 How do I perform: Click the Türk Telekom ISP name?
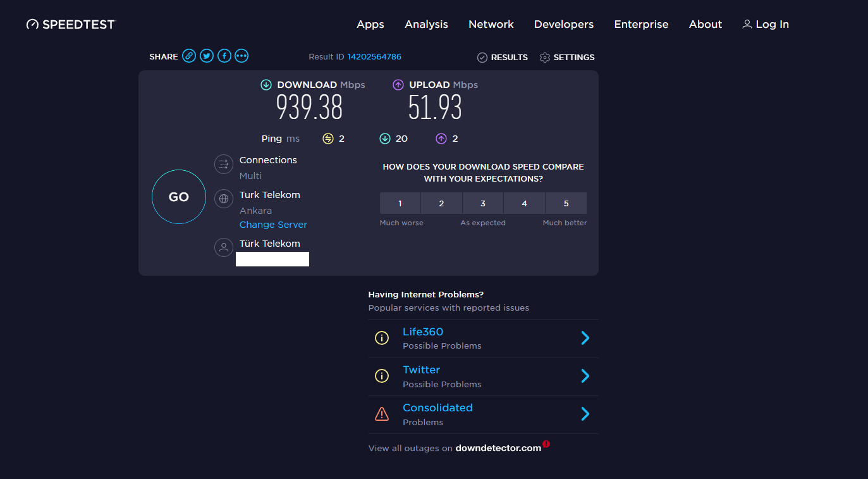click(x=270, y=244)
